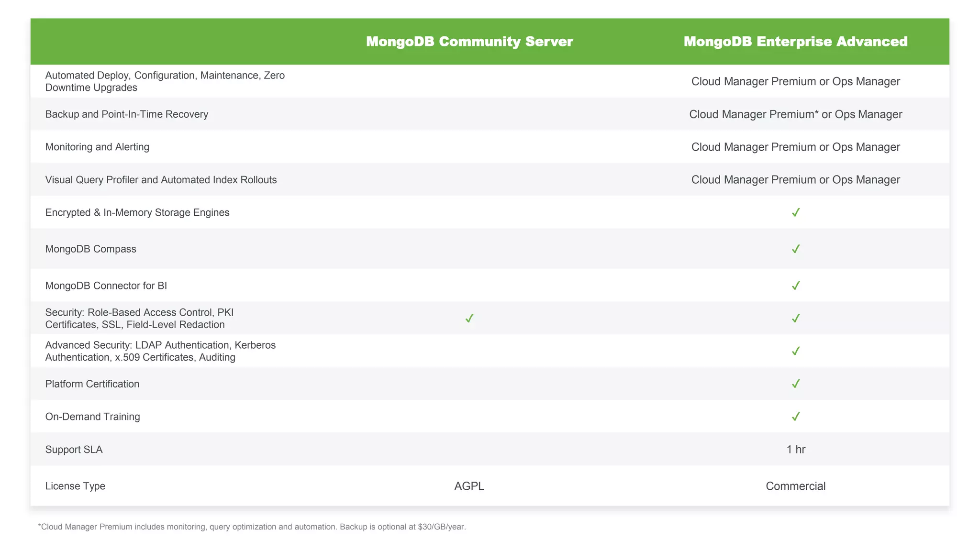The width and height of the screenshot is (980, 551).
Task: Select the MongoDB Community Server column header
Action: tap(469, 42)
